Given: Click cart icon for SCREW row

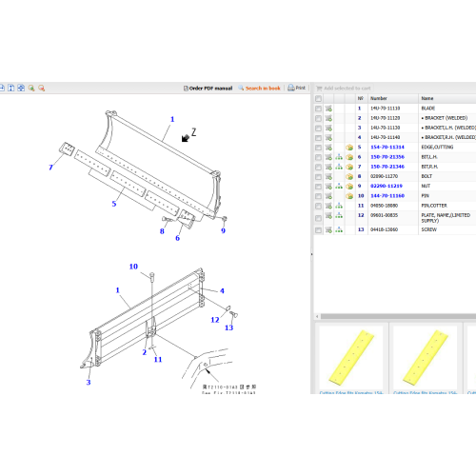Looking at the screenshot, I should [328, 229].
